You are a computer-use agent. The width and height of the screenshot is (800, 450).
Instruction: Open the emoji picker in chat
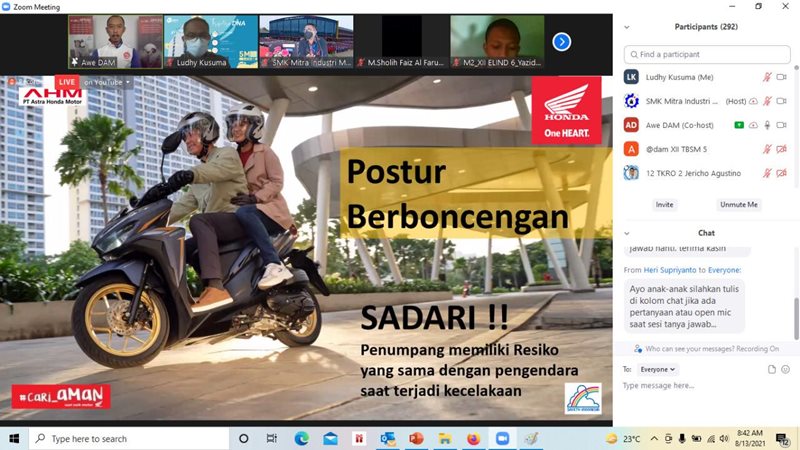click(787, 369)
